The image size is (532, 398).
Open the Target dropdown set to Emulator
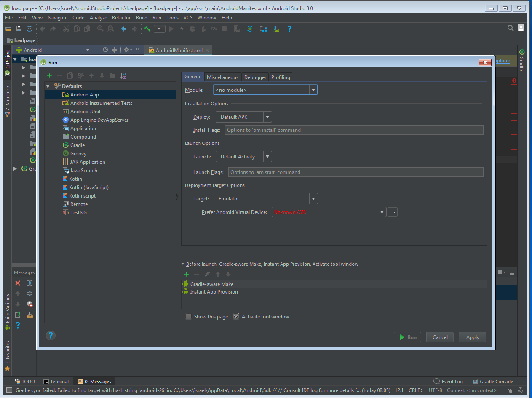click(266, 199)
